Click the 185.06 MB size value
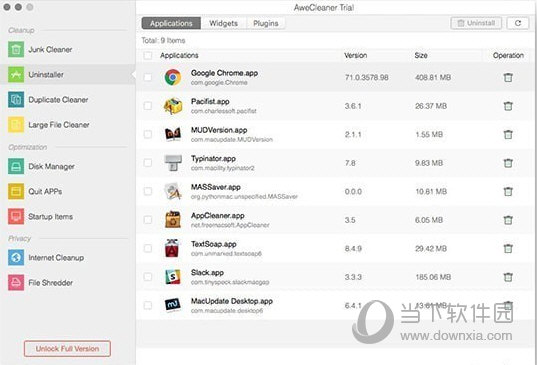 433,277
